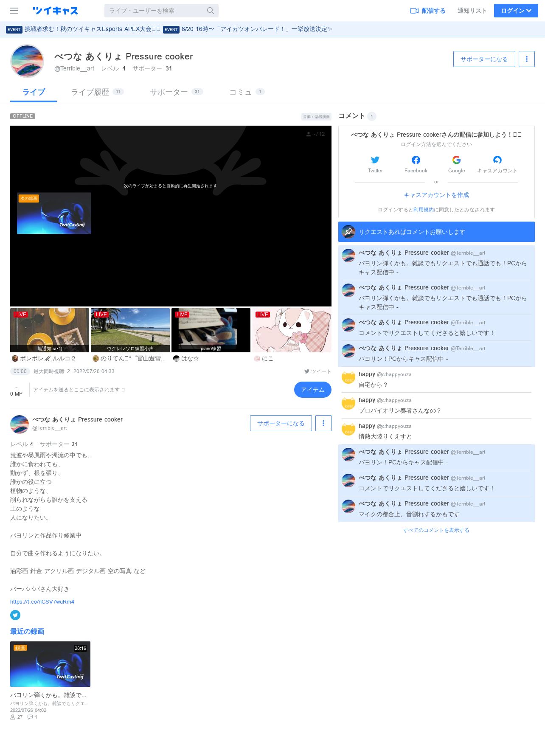Open piano練習 live thumbnail
This screenshot has width=545, height=756.
point(211,330)
